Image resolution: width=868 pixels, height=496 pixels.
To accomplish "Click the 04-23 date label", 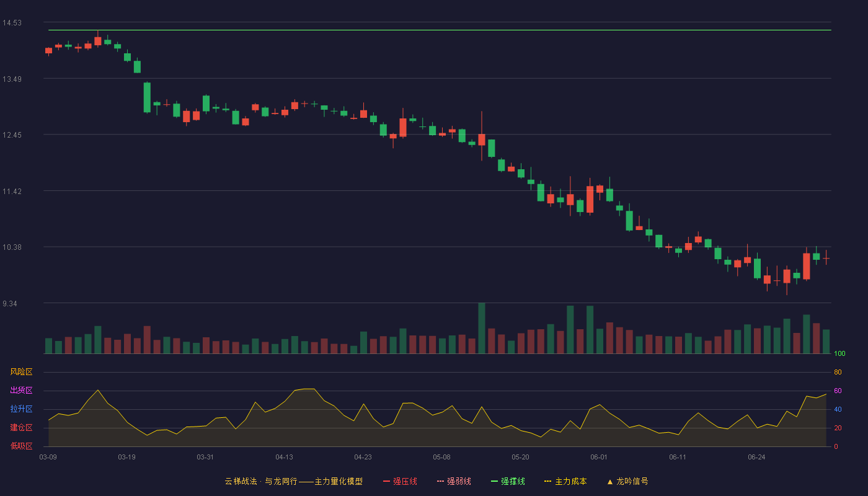I will 363,457.
